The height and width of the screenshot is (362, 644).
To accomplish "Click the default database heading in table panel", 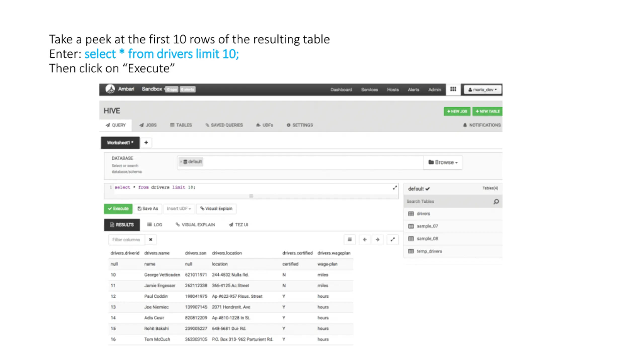I will pyautogui.click(x=419, y=189).
